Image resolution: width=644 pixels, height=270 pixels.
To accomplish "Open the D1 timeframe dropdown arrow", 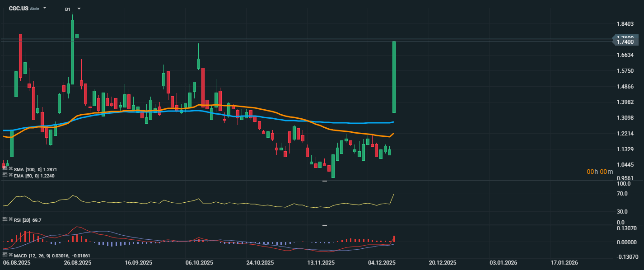I will click(x=79, y=9).
